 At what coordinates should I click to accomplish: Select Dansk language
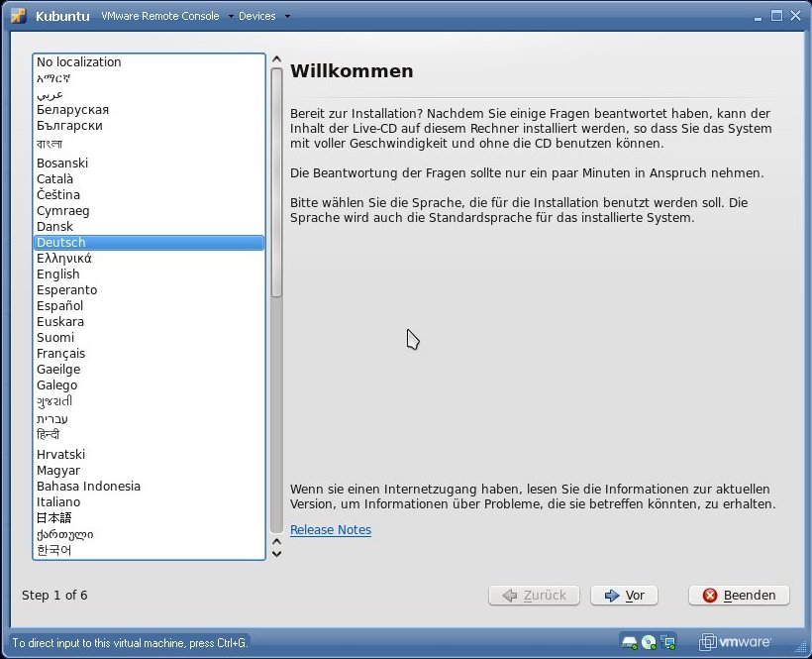click(x=150, y=227)
